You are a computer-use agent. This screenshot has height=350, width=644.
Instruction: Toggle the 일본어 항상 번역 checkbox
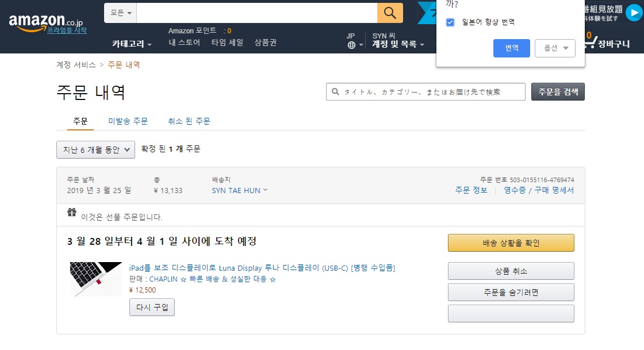tap(450, 22)
